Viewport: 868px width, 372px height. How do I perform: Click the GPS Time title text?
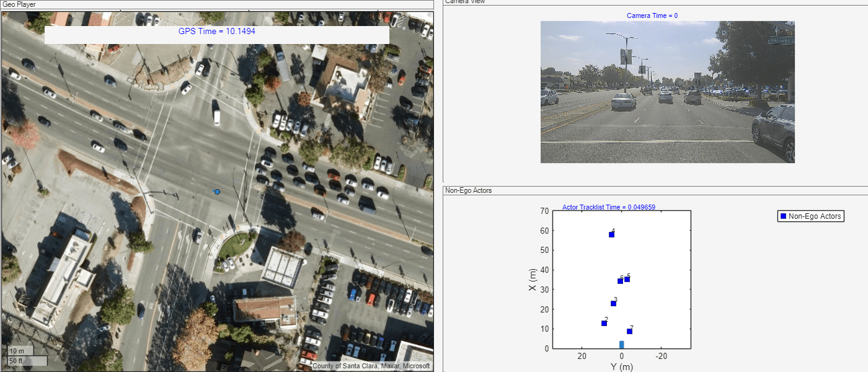(216, 32)
